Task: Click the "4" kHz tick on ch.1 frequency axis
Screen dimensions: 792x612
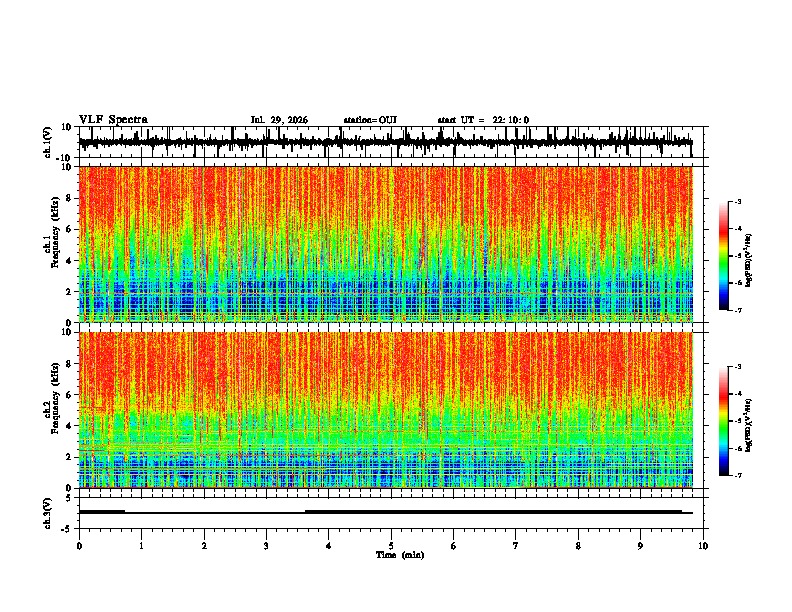Action: 69,261
